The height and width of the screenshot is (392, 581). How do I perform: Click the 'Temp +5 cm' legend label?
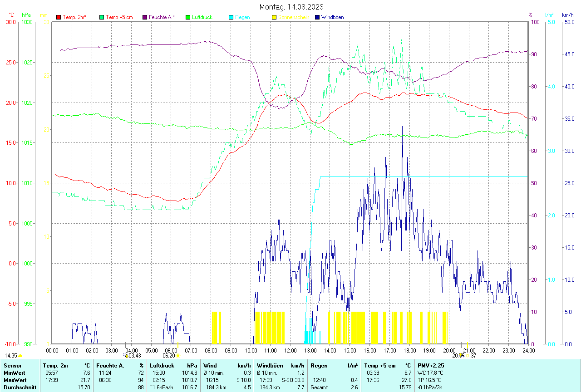(119, 17)
